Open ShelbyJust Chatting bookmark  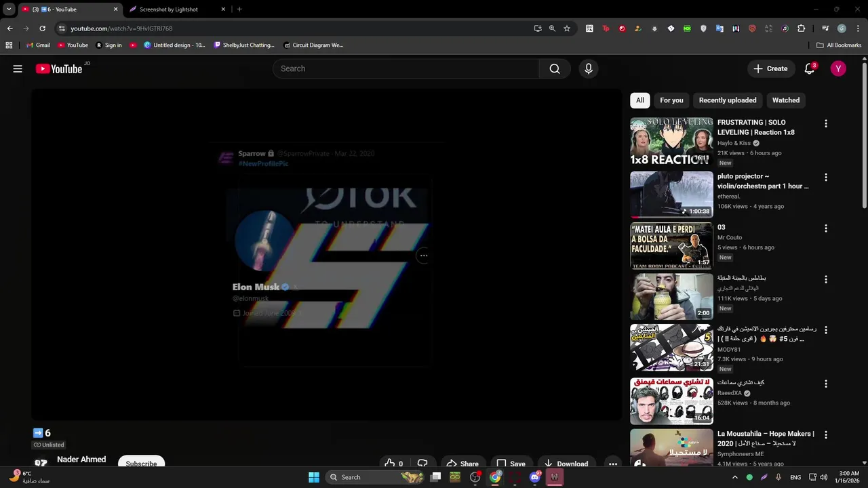[x=244, y=45]
